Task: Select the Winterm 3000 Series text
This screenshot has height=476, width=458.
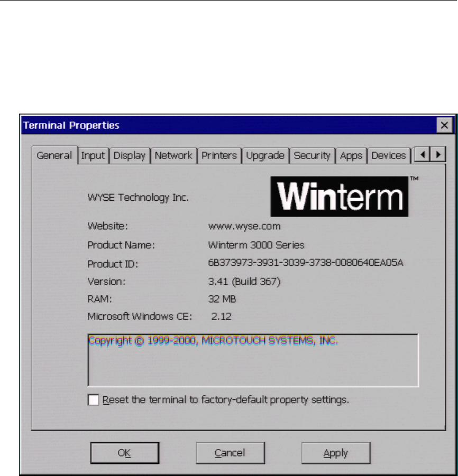Action: 256,245
